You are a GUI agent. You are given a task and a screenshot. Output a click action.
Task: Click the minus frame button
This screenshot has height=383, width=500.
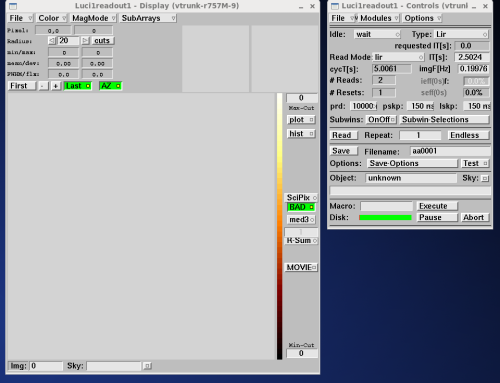click(x=43, y=86)
